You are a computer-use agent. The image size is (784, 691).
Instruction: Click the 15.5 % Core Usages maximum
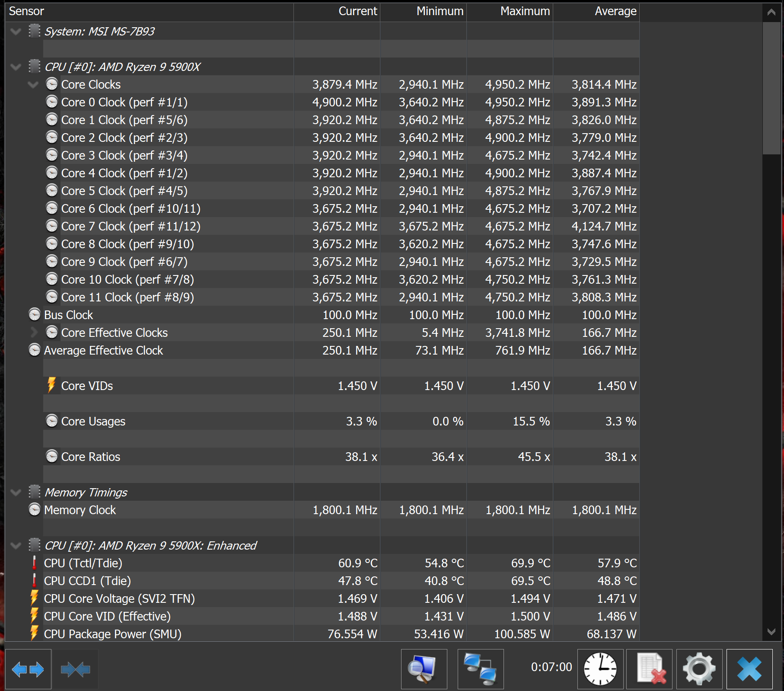[531, 422]
